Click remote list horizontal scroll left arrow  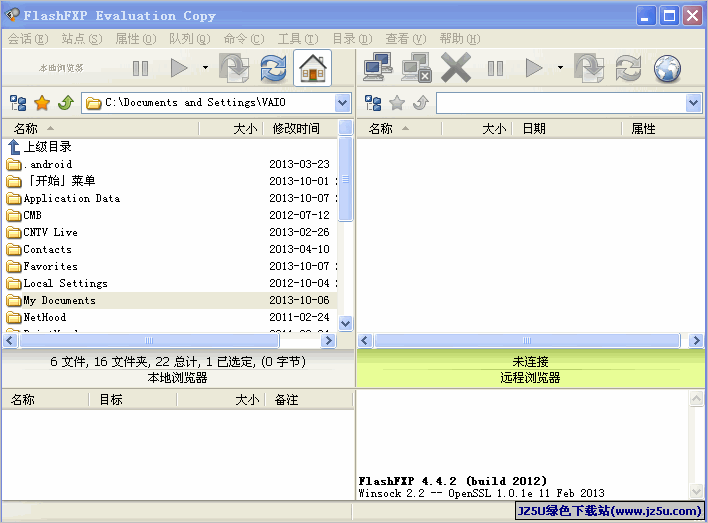365,340
